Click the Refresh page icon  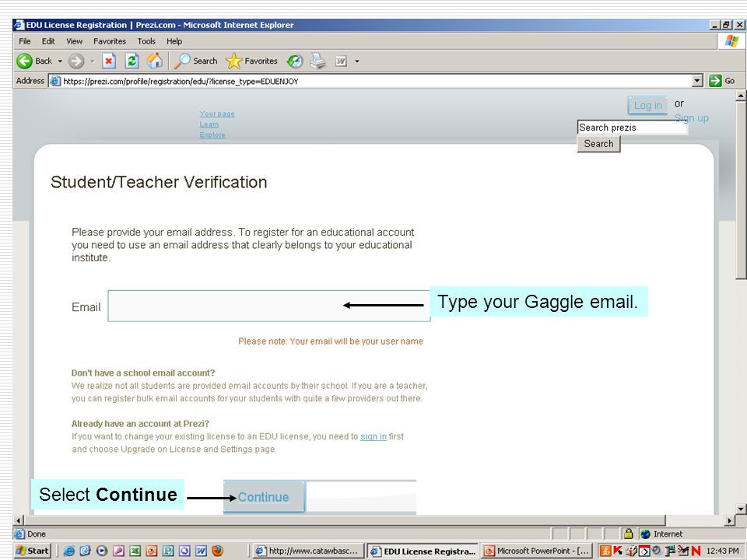pyautogui.click(x=132, y=61)
